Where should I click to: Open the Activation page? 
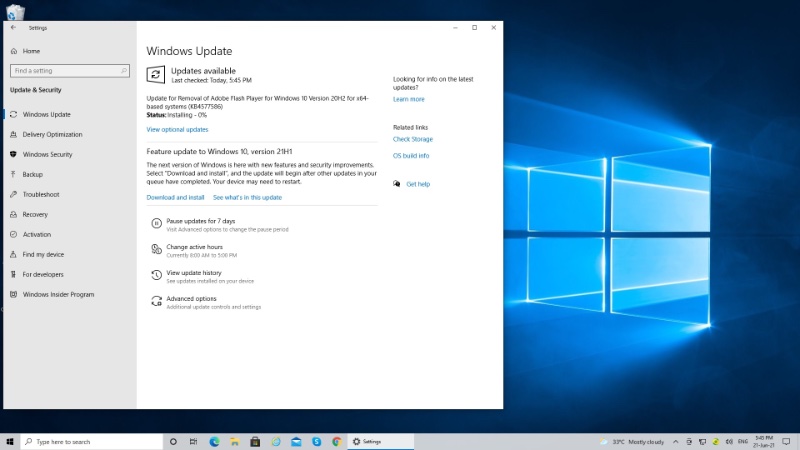[36, 234]
